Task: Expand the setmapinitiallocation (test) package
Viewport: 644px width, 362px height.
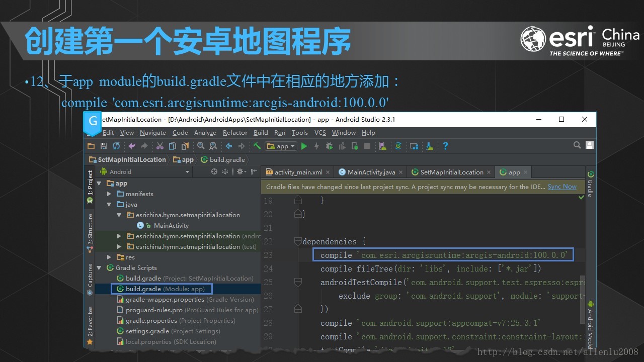Action: tap(119, 247)
